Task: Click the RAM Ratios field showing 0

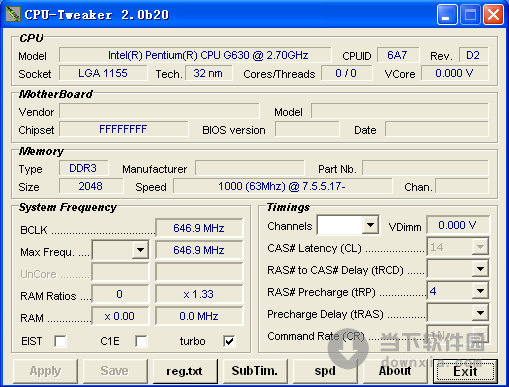Action: [x=120, y=294]
